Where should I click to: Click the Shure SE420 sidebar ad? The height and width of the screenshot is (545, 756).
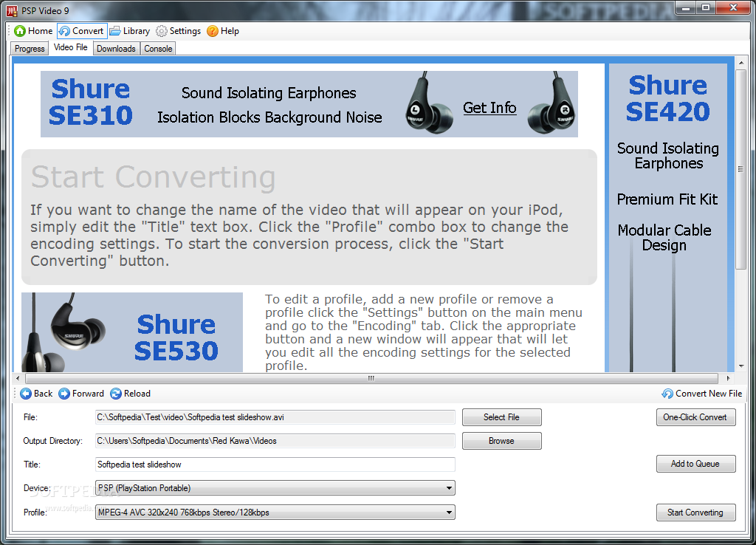[668, 218]
